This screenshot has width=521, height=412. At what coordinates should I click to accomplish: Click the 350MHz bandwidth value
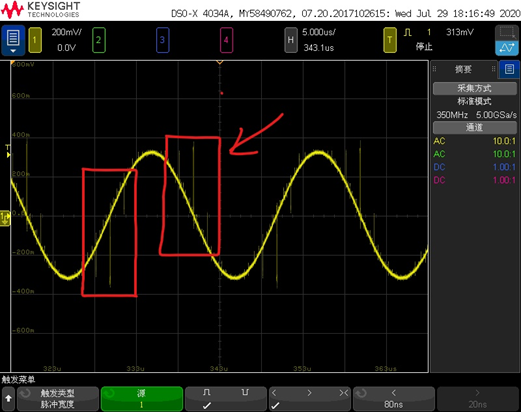click(x=452, y=115)
